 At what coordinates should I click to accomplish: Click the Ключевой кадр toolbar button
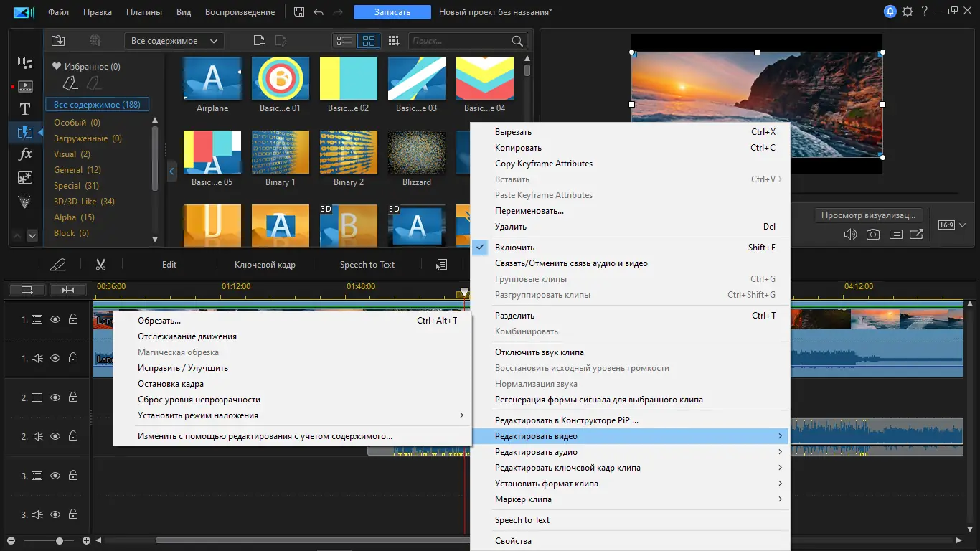coord(265,264)
